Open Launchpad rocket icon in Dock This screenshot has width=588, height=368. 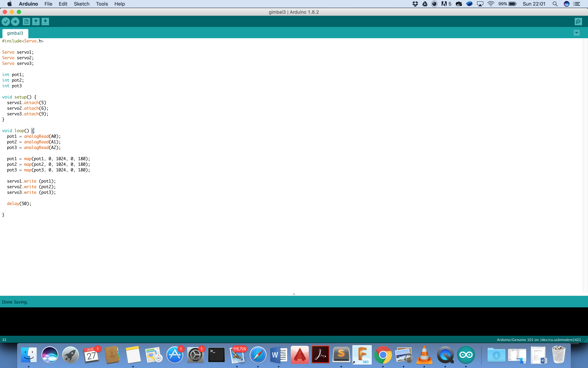click(71, 355)
